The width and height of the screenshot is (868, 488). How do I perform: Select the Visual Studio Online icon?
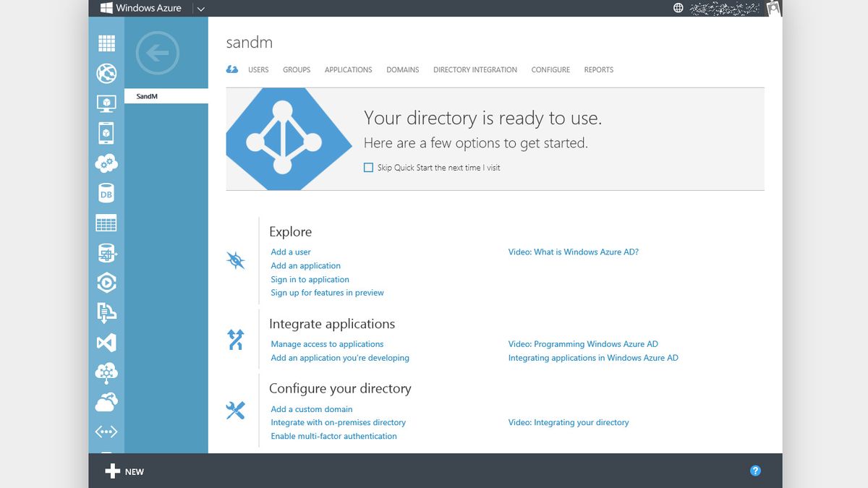coord(106,342)
